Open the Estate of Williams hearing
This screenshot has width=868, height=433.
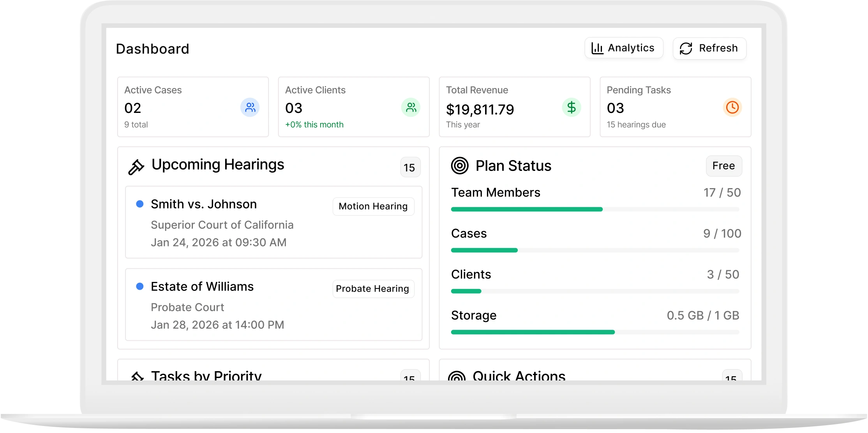pos(273,305)
